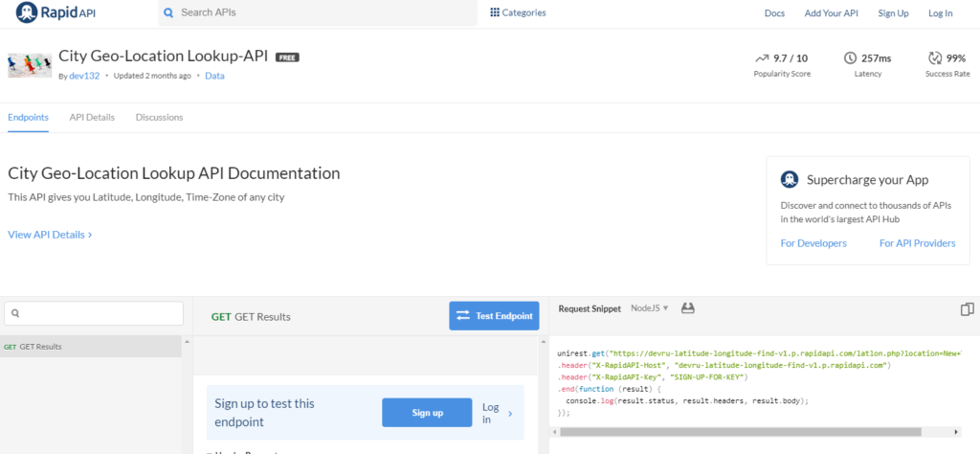Open the For API Providers link

point(918,243)
